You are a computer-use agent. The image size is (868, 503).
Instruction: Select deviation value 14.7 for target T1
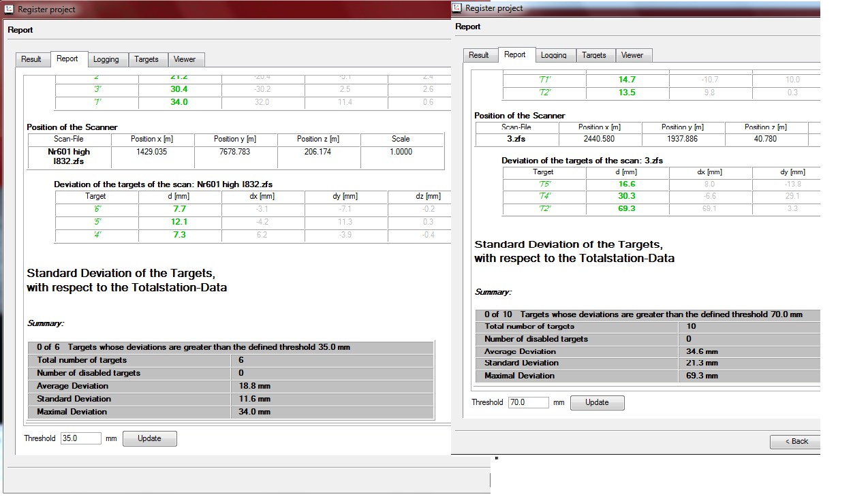pos(627,80)
